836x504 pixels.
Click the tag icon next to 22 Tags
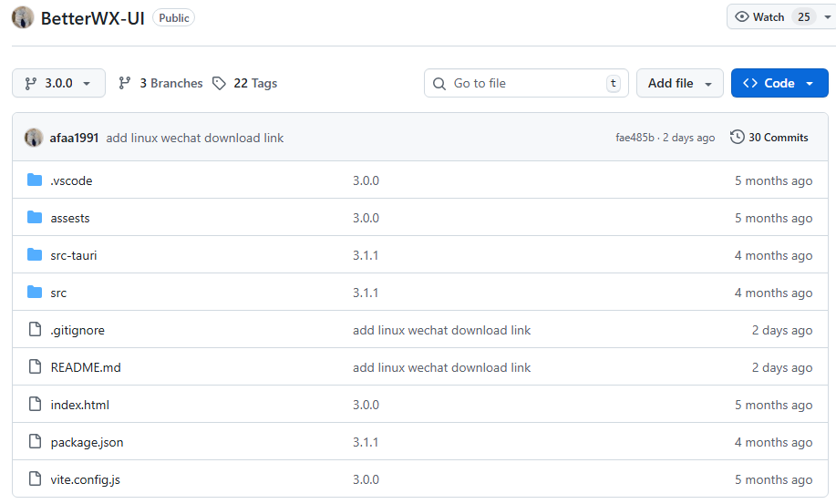click(x=219, y=83)
